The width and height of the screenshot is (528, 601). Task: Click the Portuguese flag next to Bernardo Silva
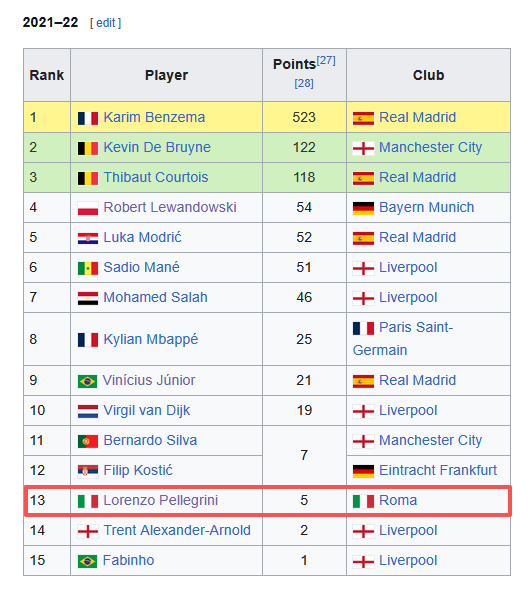tap(88, 441)
